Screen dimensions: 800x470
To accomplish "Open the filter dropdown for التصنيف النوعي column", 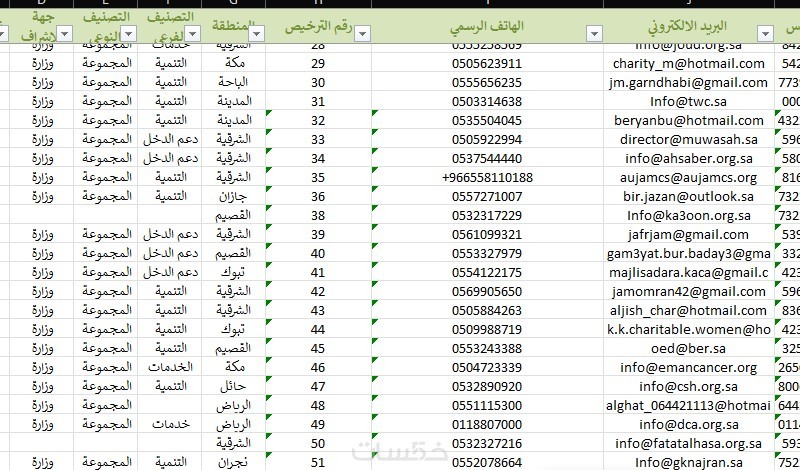I will 129,34.
